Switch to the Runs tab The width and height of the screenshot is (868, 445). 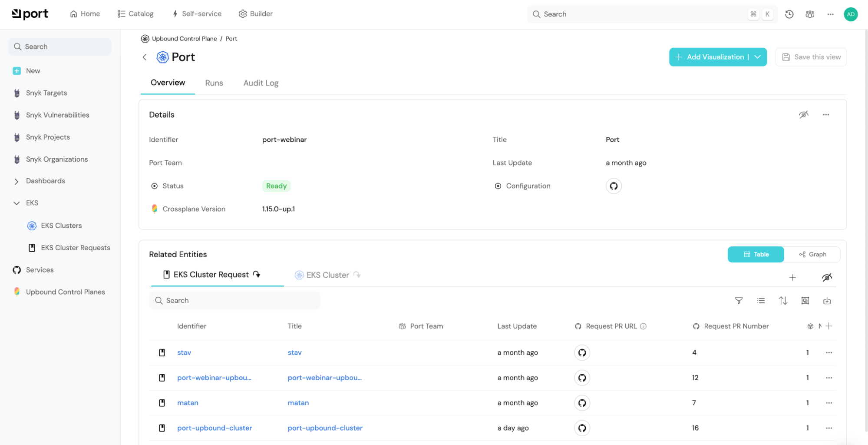(214, 83)
